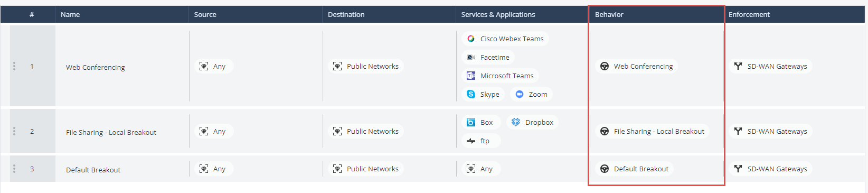Click the Dropbox application icon
The width and height of the screenshot is (868, 193).
coord(516,122)
